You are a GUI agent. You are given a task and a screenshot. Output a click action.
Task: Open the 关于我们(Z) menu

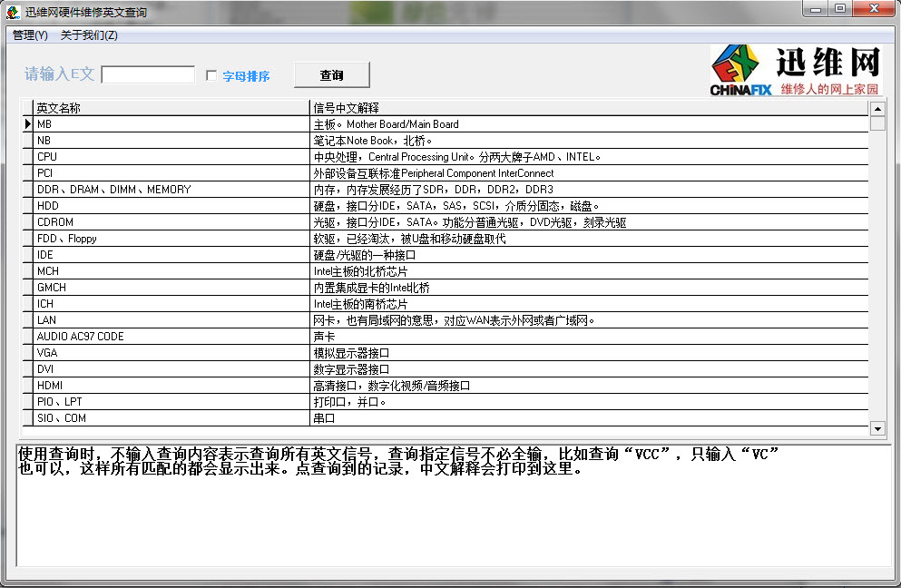click(x=89, y=35)
